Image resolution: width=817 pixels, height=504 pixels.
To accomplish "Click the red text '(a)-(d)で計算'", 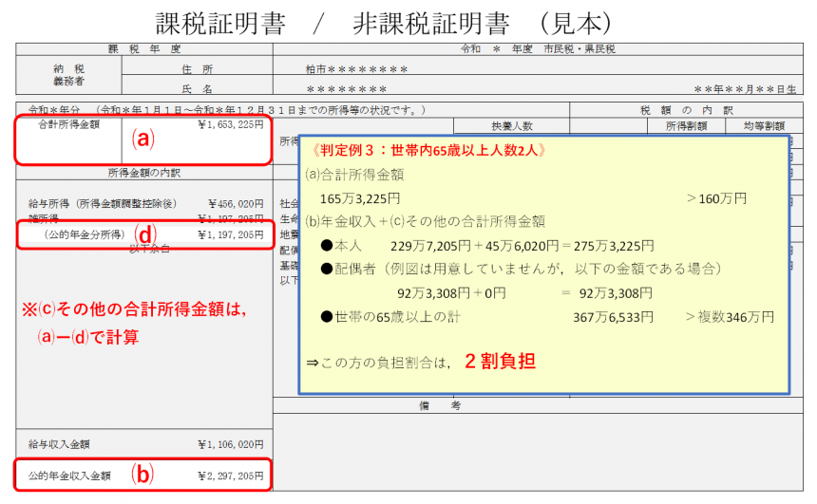I will pyautogui.click(x=87, y=337).
